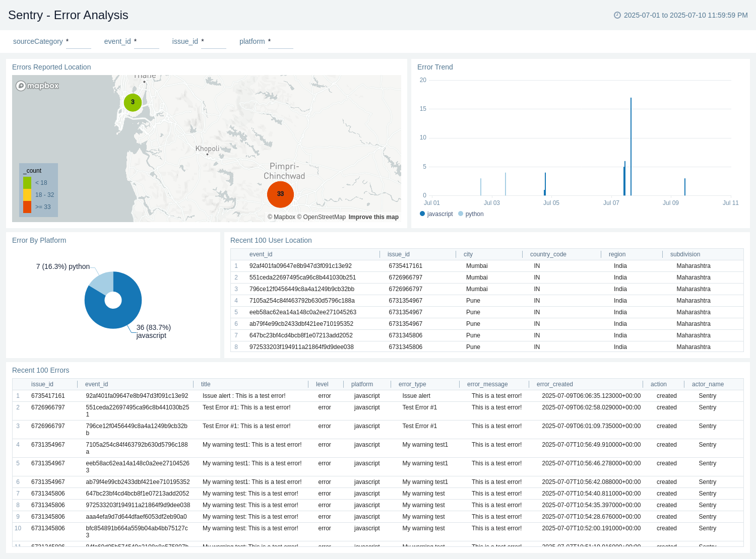The image size is (756, 559).
Task: Select the 'Test Error #1' error_type in row 3
Action: (x=419, y=426)
